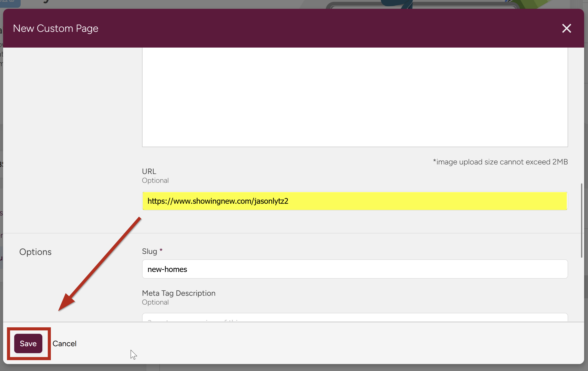Screen dimensions: 588x371
Task: Click the image upload size limit note
Action: coord(500,162)
